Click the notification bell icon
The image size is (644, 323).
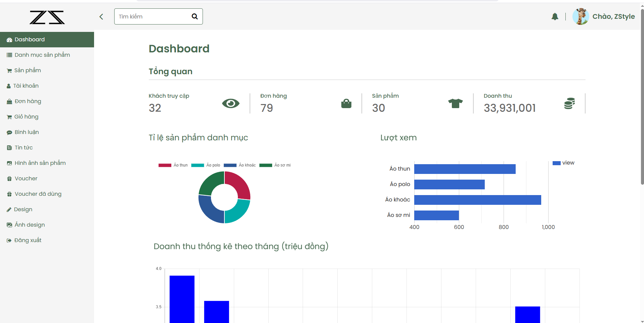point(555,16)
